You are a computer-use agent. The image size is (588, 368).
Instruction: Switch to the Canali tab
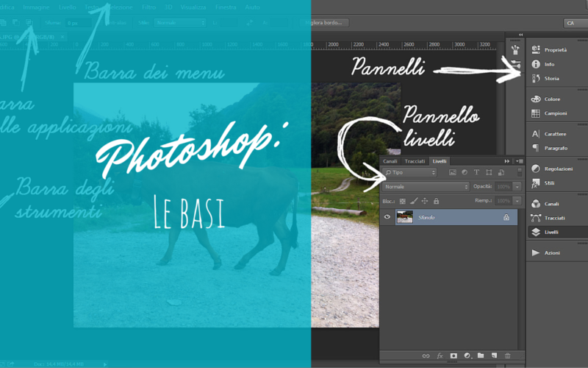point(390,161)
